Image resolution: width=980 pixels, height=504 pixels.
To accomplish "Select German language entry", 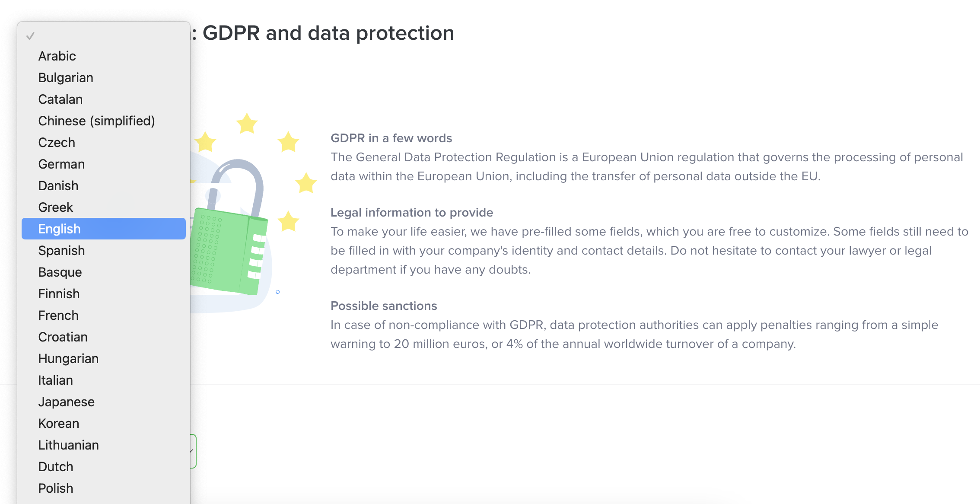I will (61, 164).
